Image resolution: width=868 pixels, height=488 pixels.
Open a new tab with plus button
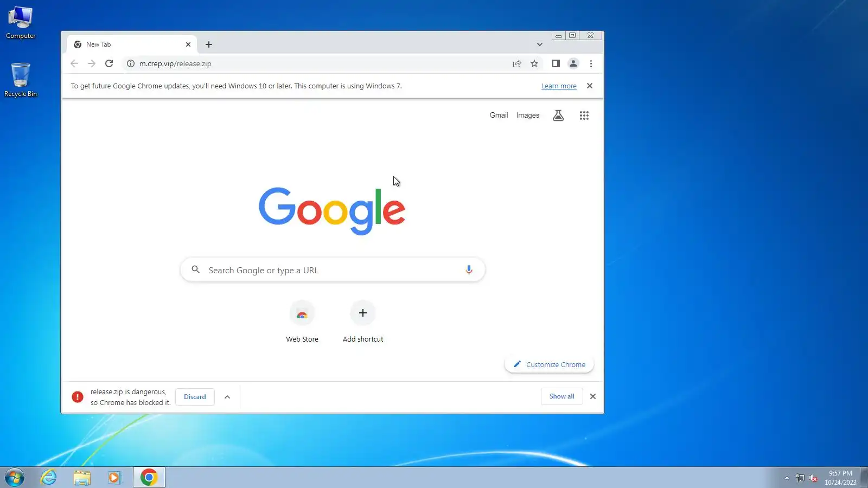pyautogui.click(x=209, y=44)
